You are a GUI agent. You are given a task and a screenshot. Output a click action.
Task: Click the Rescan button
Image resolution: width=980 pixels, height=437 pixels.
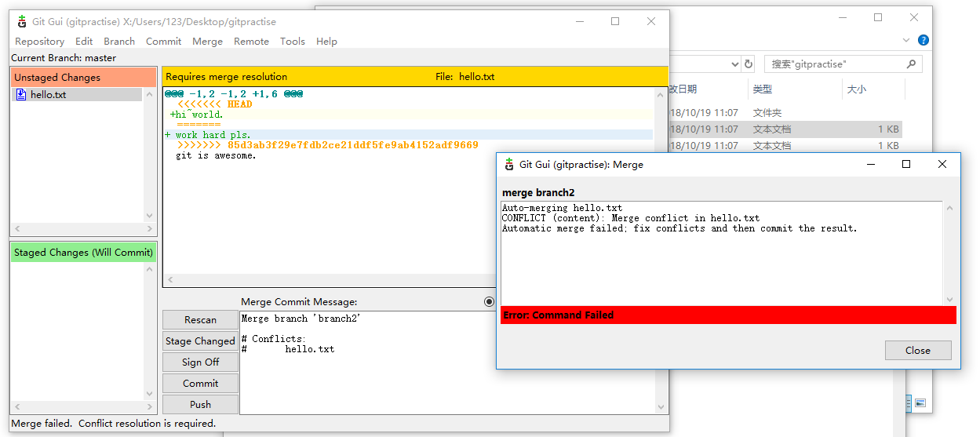[200, 319]
